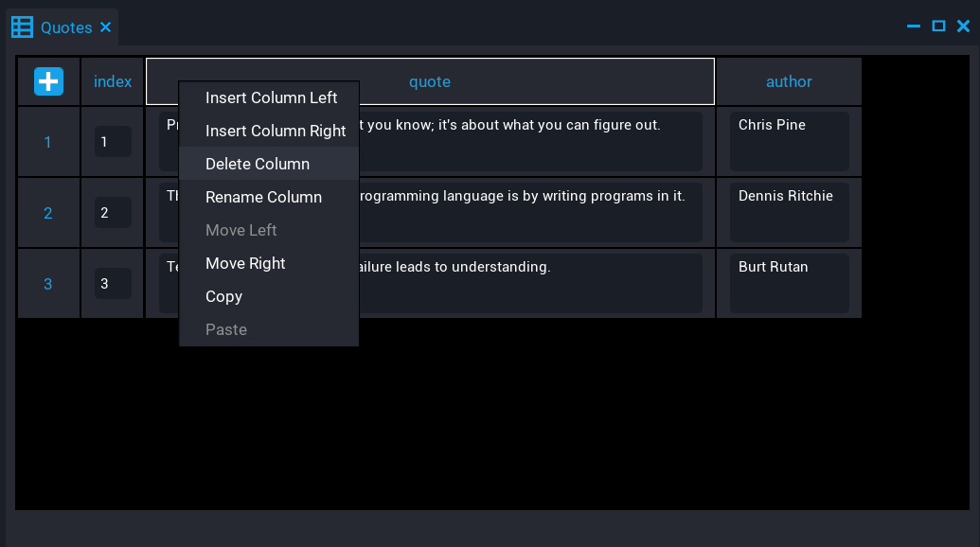Click Copy in the context menu
This screenshot has height=547, width=980.
tap(224, 296)
